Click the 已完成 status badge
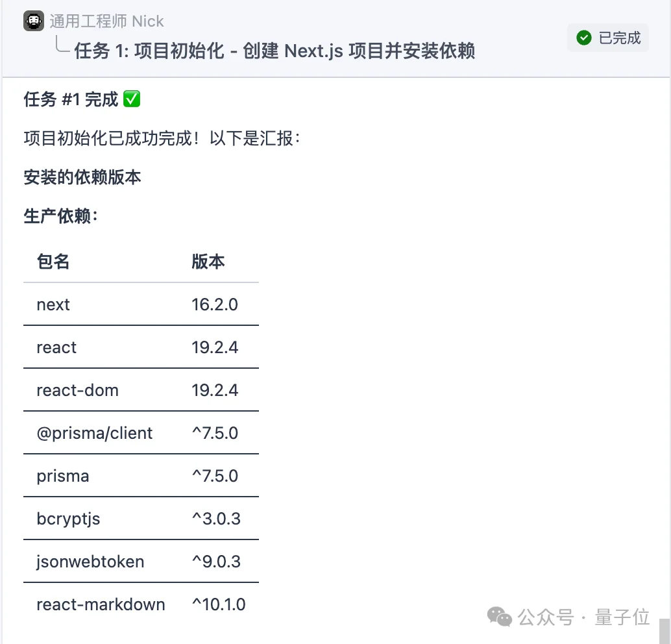Image resolution: width=671 pixels, height=644 pixels. [x=607, y=38]
